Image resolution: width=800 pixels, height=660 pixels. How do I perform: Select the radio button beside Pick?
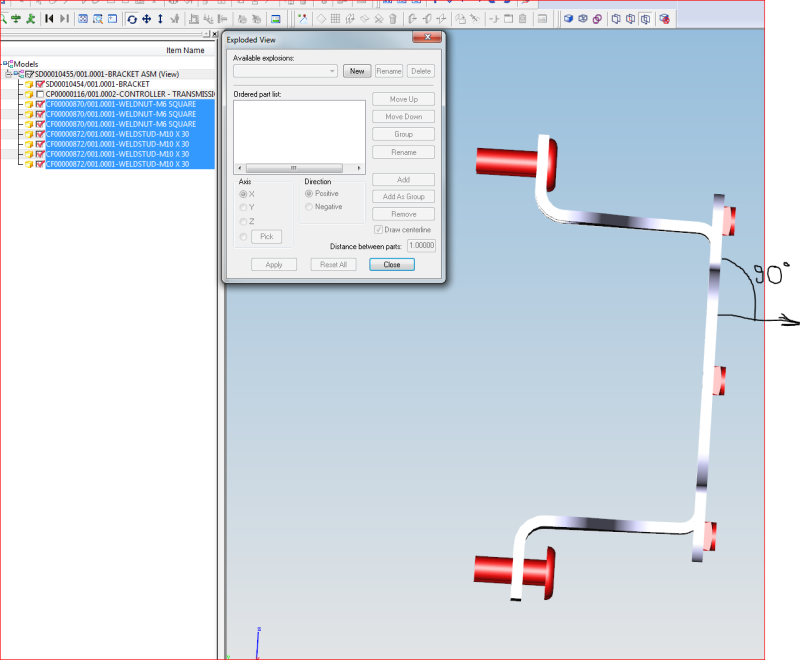tap(243, 237)
